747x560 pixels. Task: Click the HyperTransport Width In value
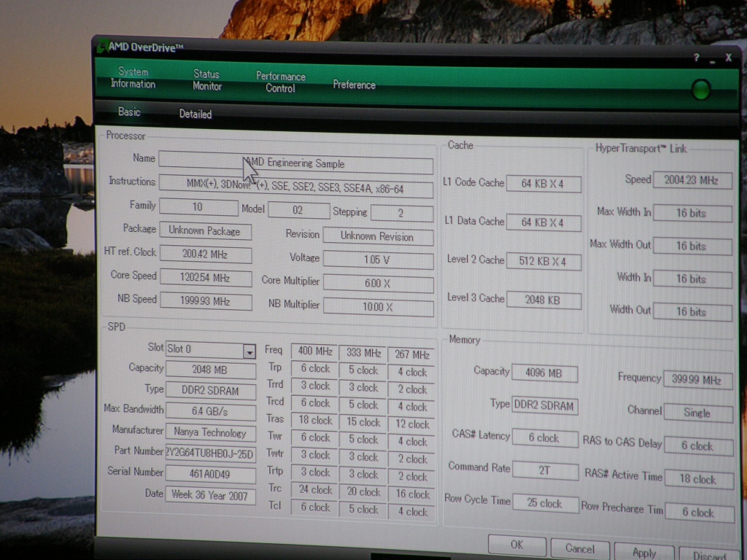click(x=692, y=279)
